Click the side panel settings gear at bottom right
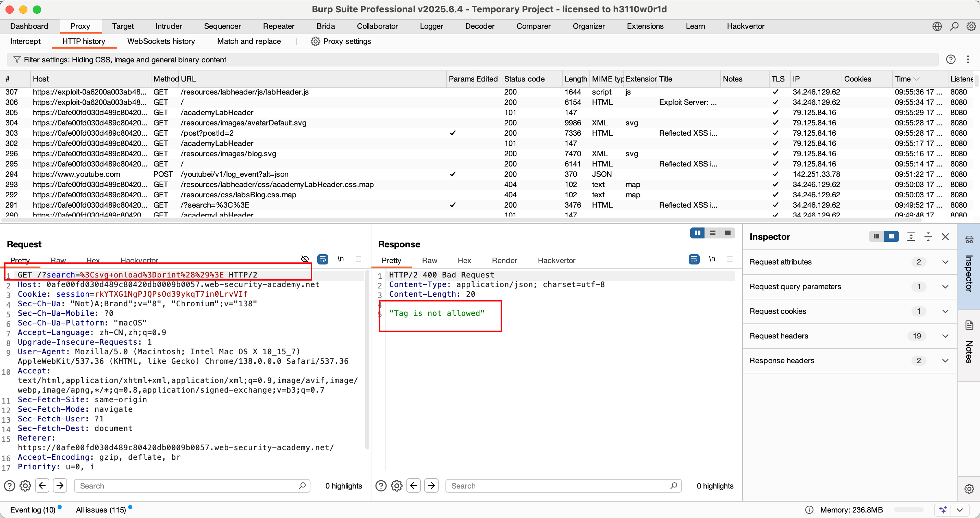This screenshot has width=980, height=518. pos(969,489)
